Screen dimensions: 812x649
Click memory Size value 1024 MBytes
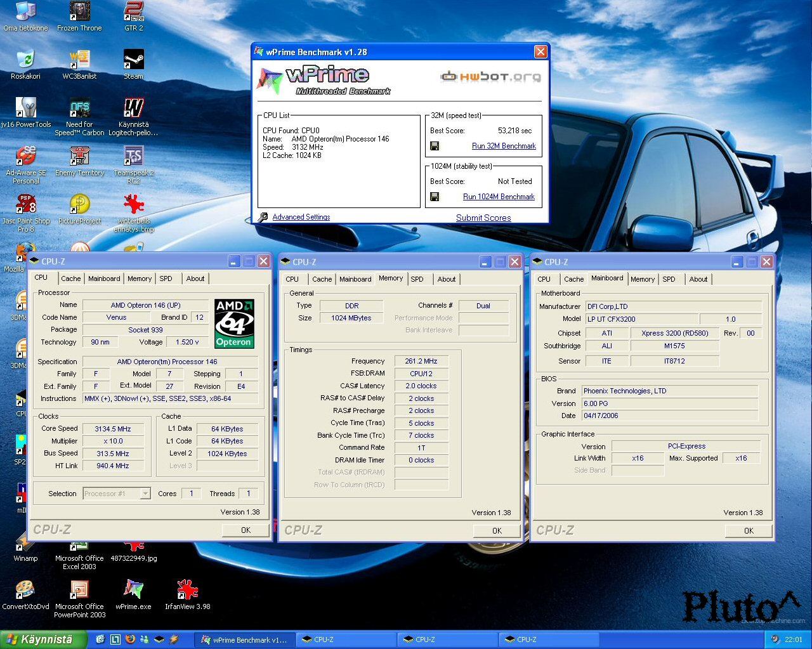[x=351, y=318]
